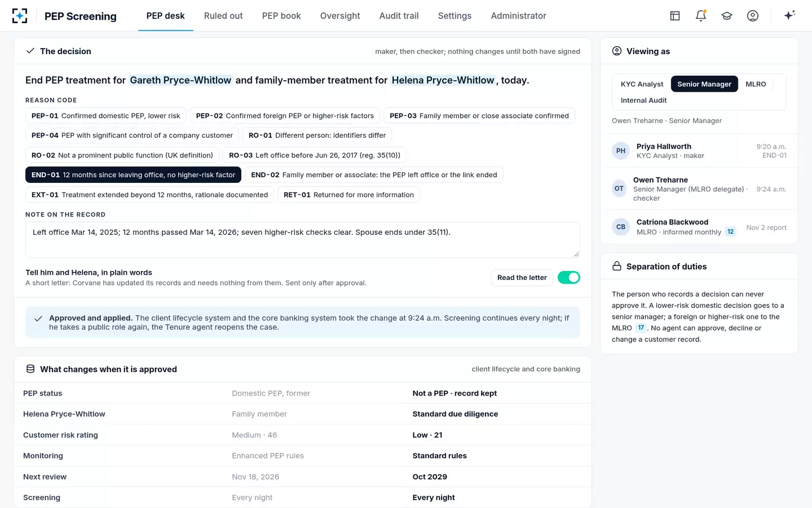
Task: Pick reason code RO-03 Left office before 2017
Action: 315,155
